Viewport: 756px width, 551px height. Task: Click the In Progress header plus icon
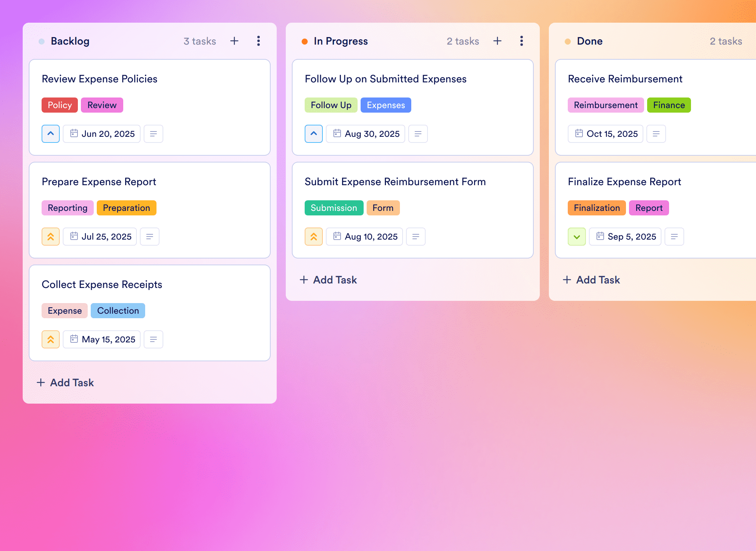tap(497, 41)
